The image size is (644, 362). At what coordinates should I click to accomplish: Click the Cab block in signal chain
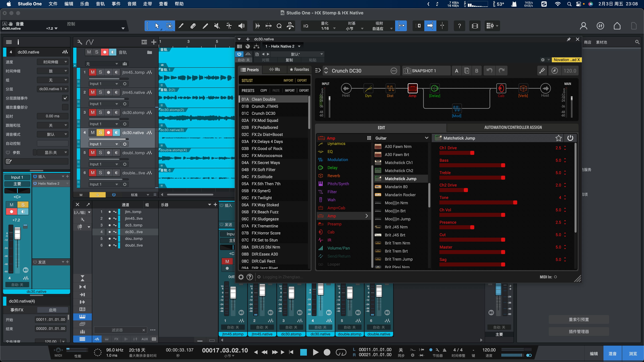pyautogui.click(x=501, y=88)
